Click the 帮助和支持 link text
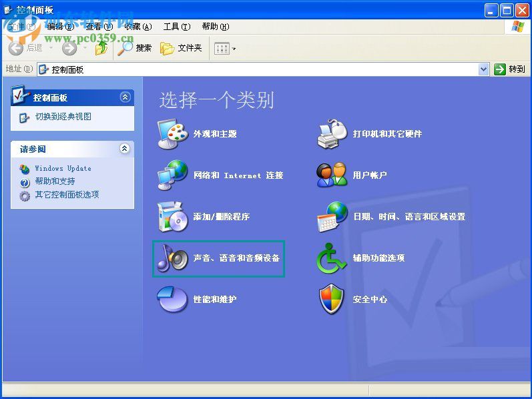The image size is (532, 399). 55,181
